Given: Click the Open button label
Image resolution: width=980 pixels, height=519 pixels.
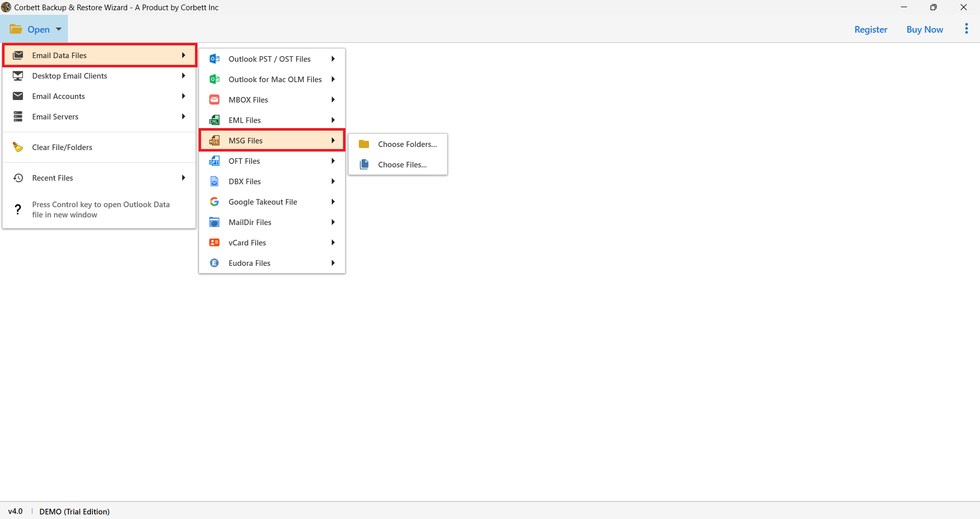Looking at the screenshot, I should [38, 29].
